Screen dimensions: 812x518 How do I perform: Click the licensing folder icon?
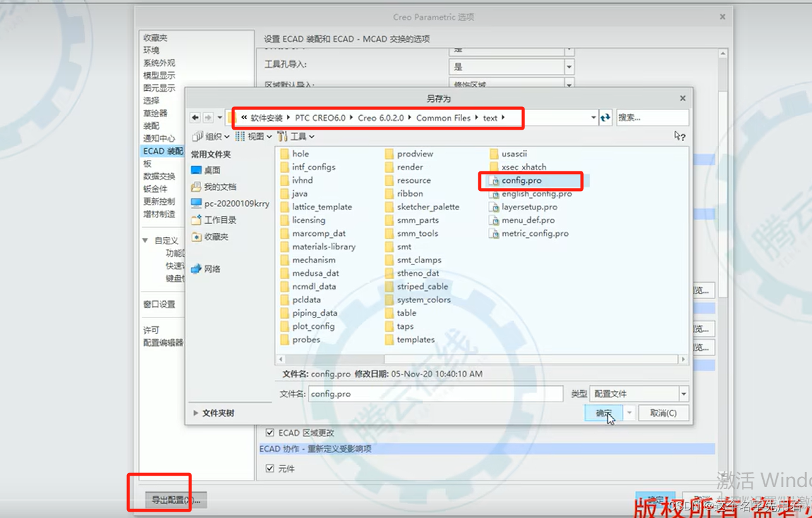(x=284, y=220)
